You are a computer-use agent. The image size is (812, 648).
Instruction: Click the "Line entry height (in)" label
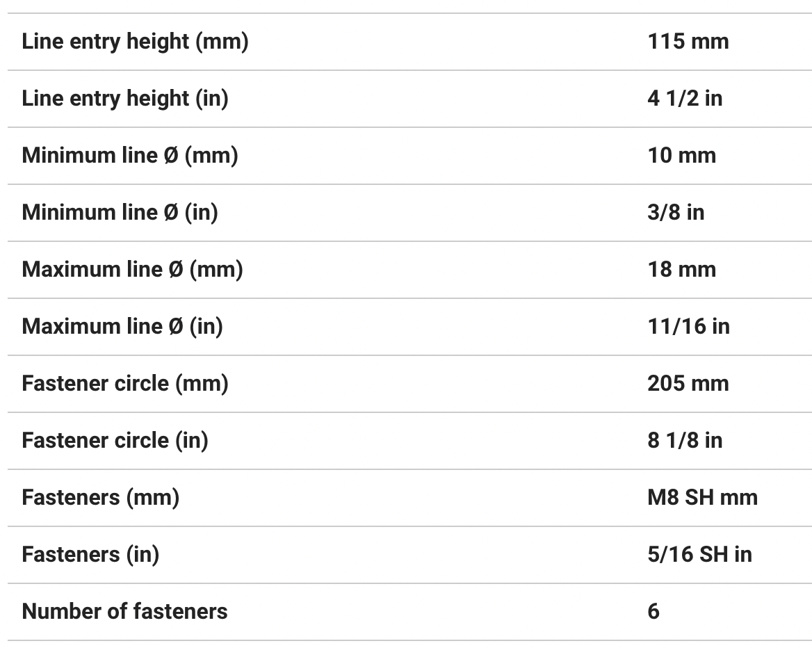coord(125,99)
